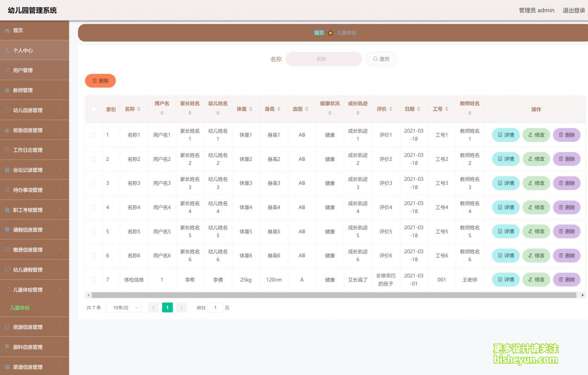
Task: Check the checkbox for row 体检信息
Action: (93, 280)
